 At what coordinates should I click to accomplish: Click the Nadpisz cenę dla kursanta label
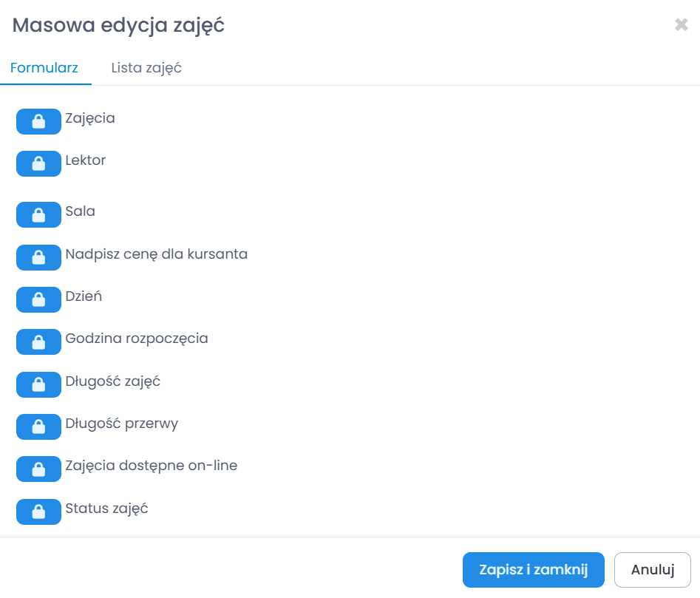[x=157, y=254]
